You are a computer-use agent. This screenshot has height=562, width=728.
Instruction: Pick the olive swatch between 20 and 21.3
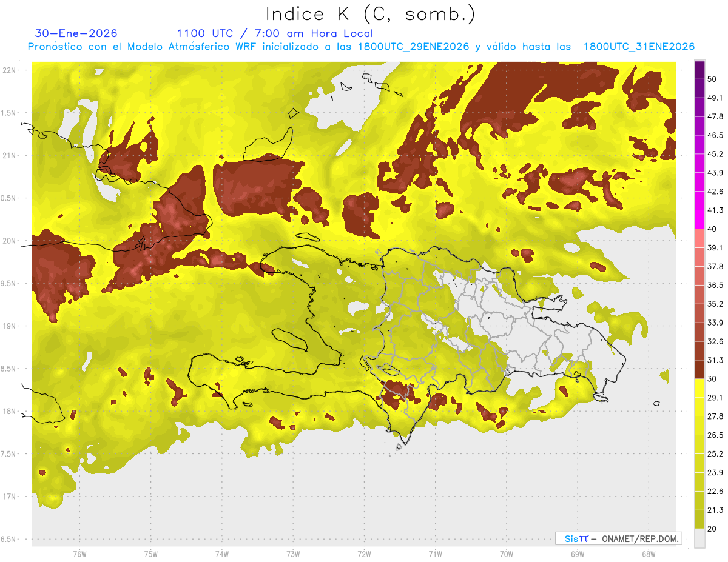pos(699,520)
